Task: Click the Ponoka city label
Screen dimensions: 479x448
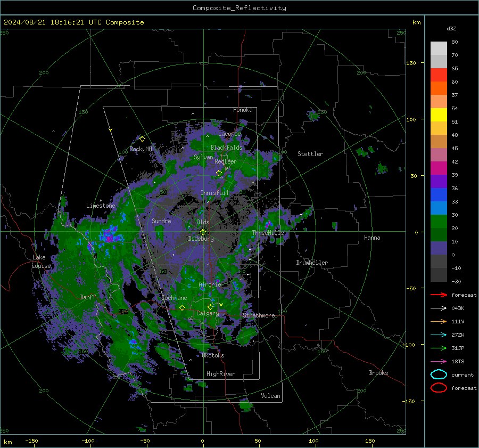Action: [x=243, y=110]
